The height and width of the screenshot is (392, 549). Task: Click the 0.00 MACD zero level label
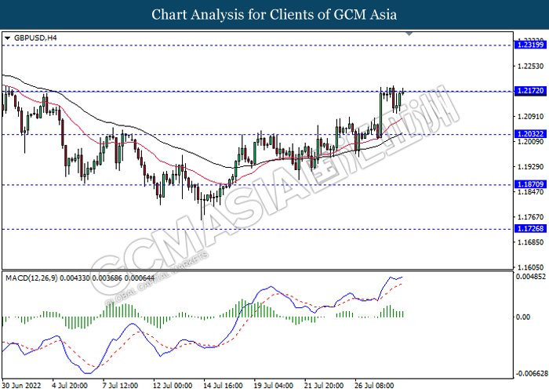click(523, 317)
